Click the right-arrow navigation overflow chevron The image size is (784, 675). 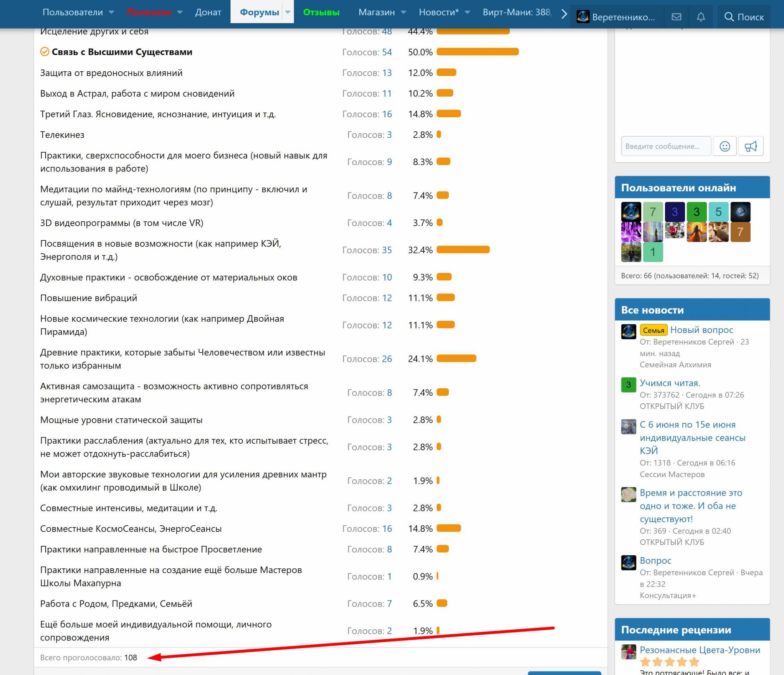point(564,14)
